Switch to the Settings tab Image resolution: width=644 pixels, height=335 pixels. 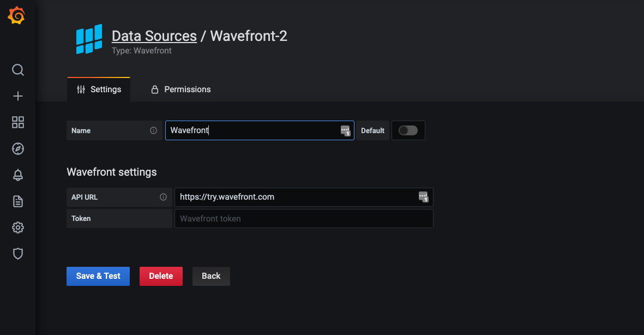coord(99,89)
